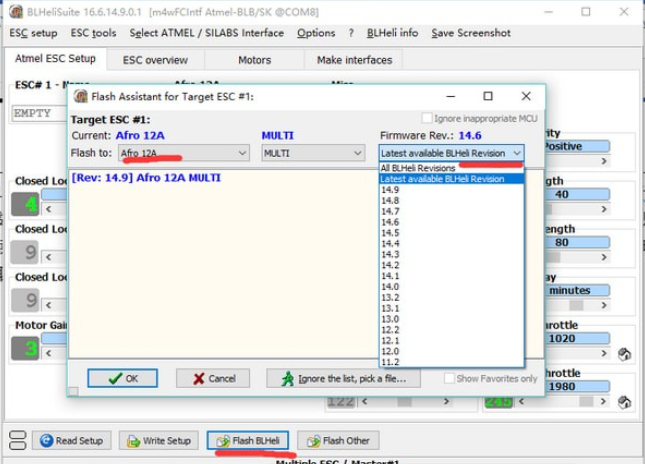The image size is (645, 464).
Task: Select revision 14.0 from list
Action: 451,287
